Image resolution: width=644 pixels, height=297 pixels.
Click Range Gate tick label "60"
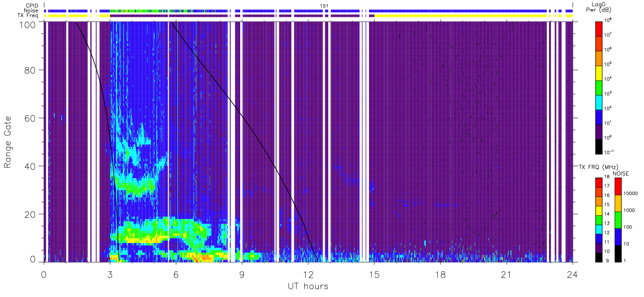30,118
